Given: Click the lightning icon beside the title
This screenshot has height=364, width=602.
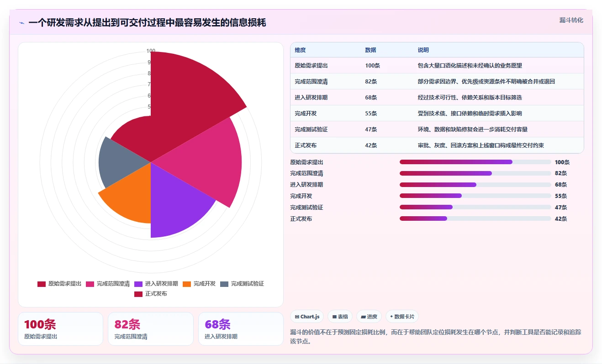Looking at the screenshot, I should click(x=22, y=23).
